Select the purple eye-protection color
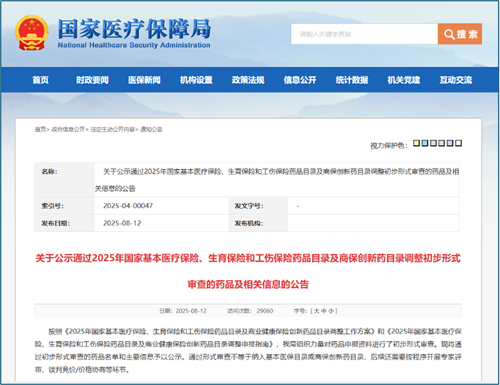This screenshot has height=385, width=500. tap(450, 143)
